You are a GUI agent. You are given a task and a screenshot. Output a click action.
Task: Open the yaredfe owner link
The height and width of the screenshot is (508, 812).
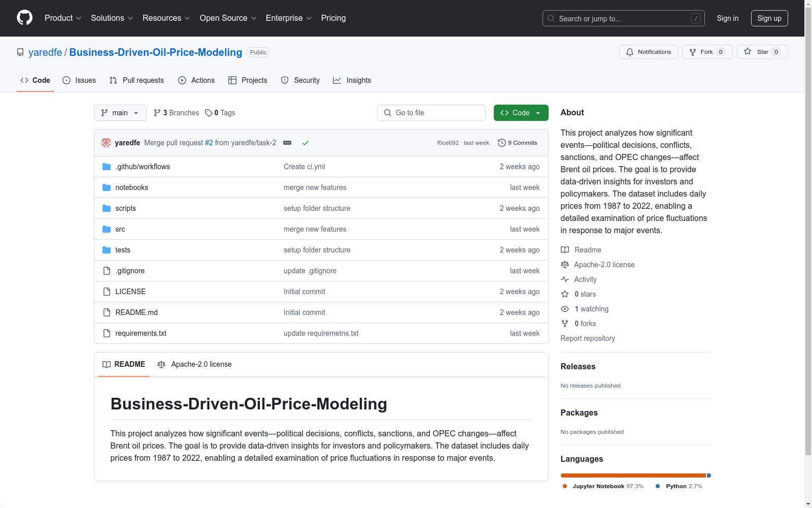tap(45, 52)
